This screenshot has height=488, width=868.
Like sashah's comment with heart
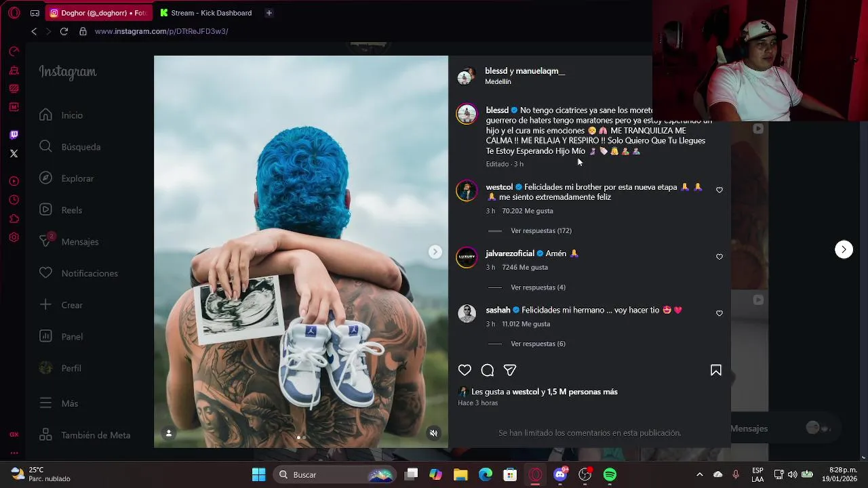click(719, 313)
